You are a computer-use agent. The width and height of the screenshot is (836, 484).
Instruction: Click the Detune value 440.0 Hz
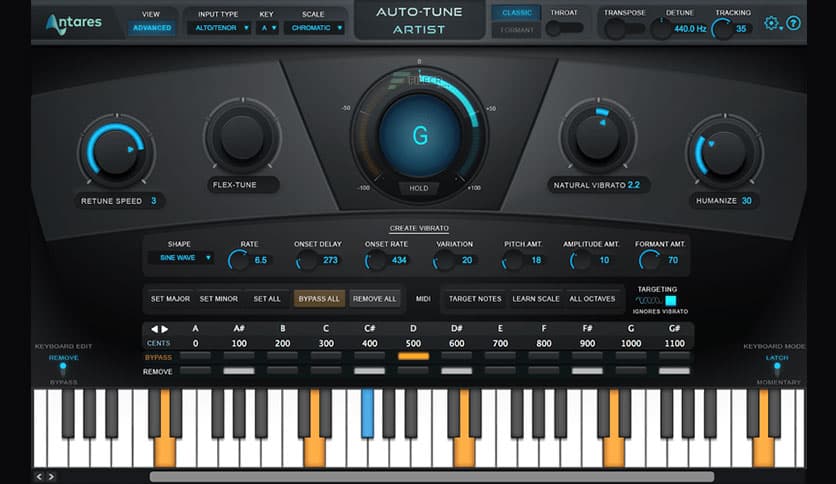point(690,29)
